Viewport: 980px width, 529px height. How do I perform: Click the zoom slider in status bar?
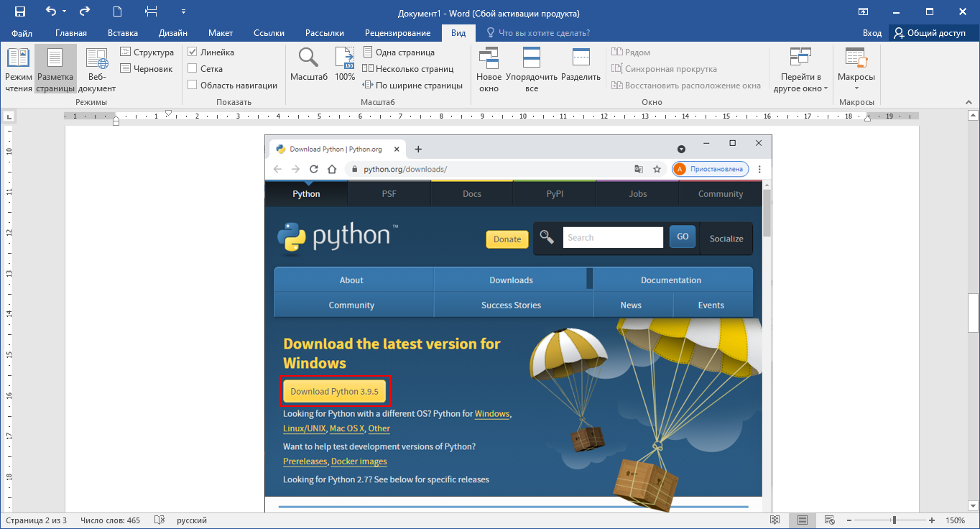pyautogui.click(x=894, y=520)
